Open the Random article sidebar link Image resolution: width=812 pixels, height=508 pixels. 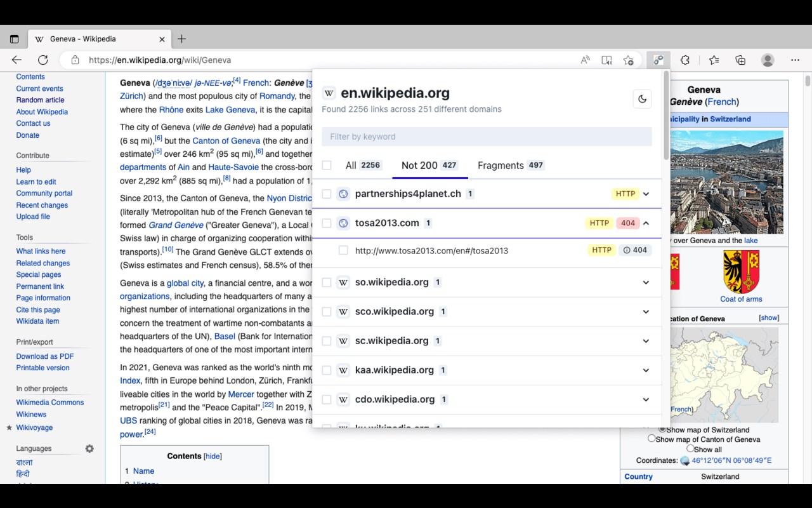40,100
